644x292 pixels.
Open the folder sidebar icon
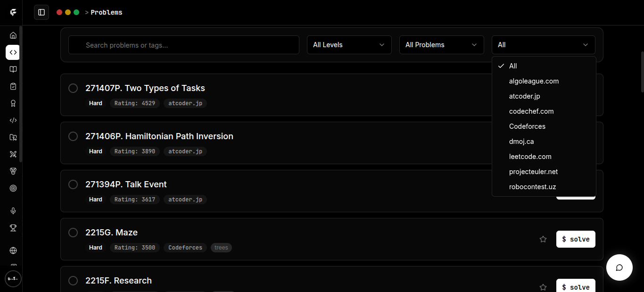tap(13, 137)
